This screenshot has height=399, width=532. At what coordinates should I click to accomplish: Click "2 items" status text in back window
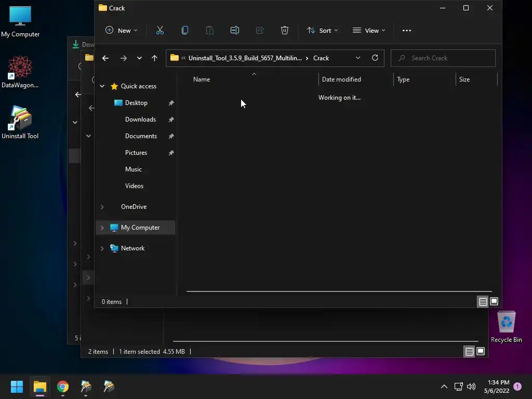(x=98, y=352)
